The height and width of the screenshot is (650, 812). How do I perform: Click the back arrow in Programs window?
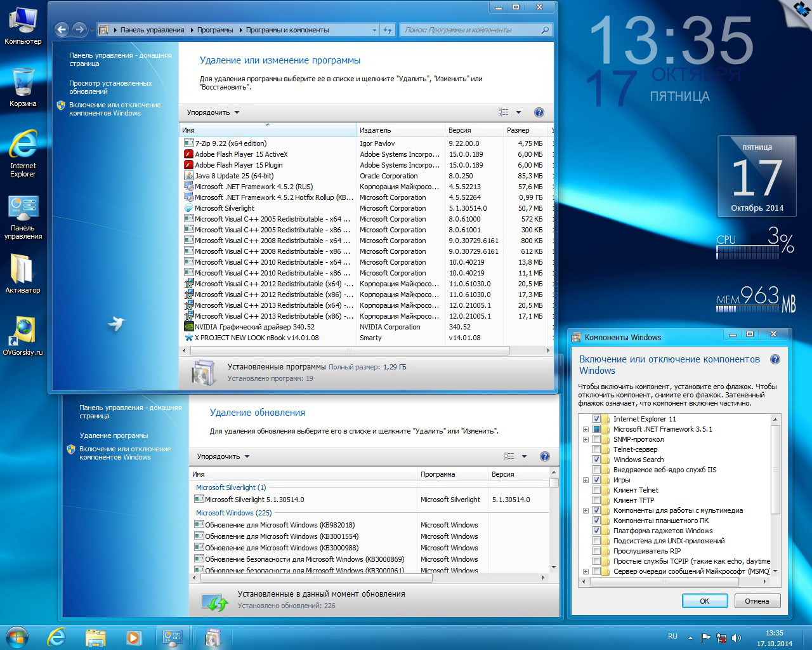point(62,29)
